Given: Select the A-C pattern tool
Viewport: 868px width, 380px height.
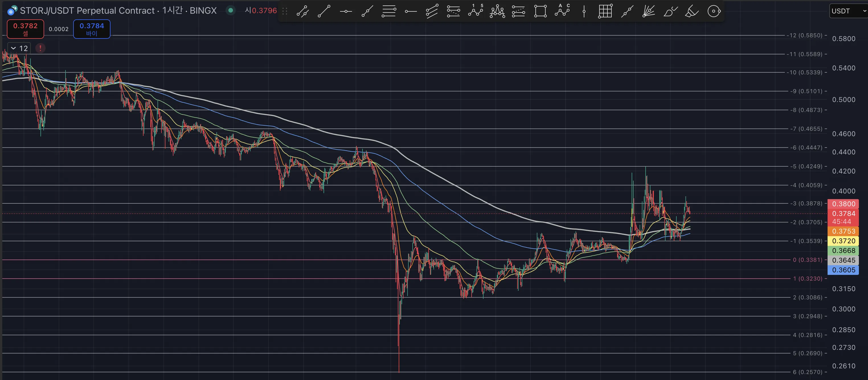Looking at the screenshot, I should click(x=562, y=11).
